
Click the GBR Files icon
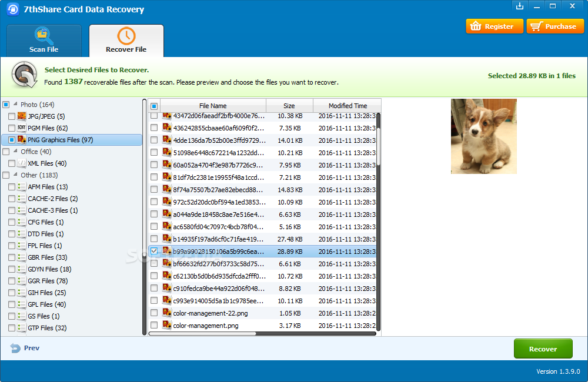click(22, 257)
